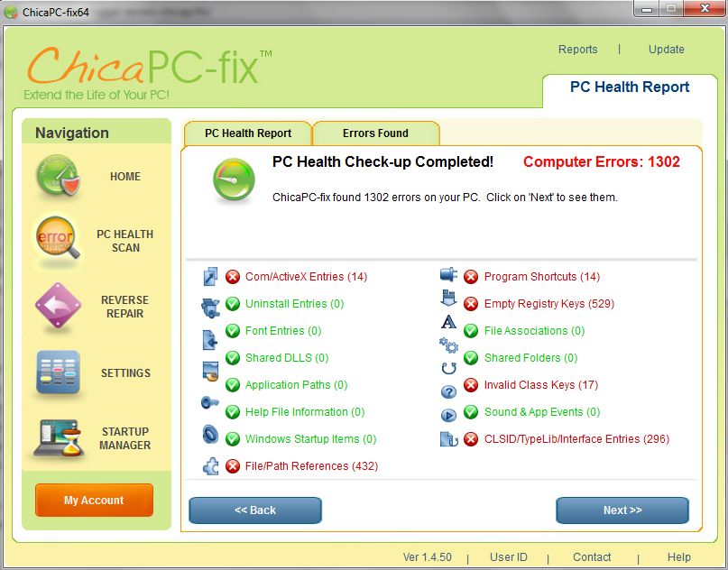728x570 pixels.
Task: Click red error icon beside File/Path References
Action: 233,466
